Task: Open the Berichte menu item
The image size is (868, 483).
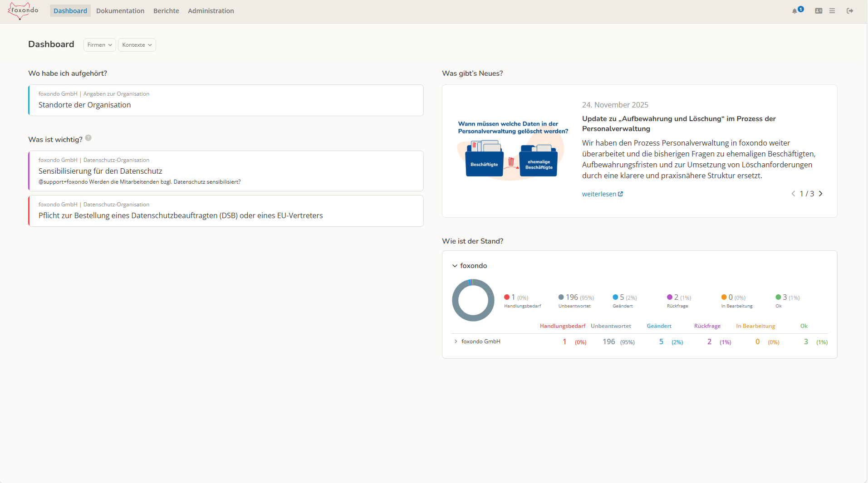Action: pos(166,11)
